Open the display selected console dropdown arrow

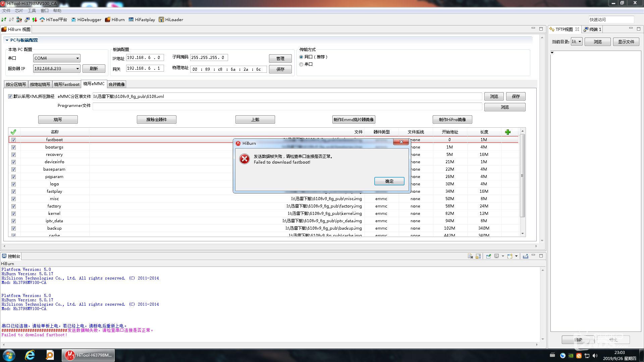503,256
